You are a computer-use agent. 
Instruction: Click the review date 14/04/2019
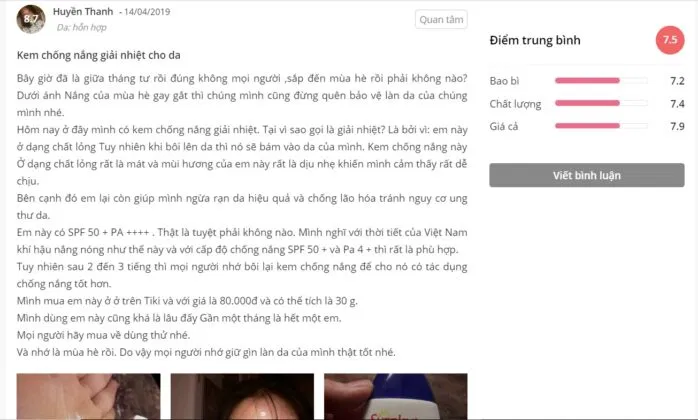pos(147,12)
